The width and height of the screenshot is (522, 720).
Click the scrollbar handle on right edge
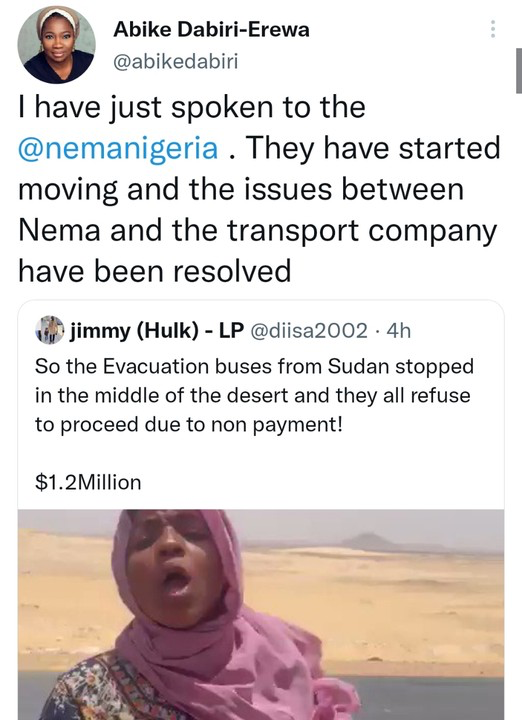(x=519, y=70)
